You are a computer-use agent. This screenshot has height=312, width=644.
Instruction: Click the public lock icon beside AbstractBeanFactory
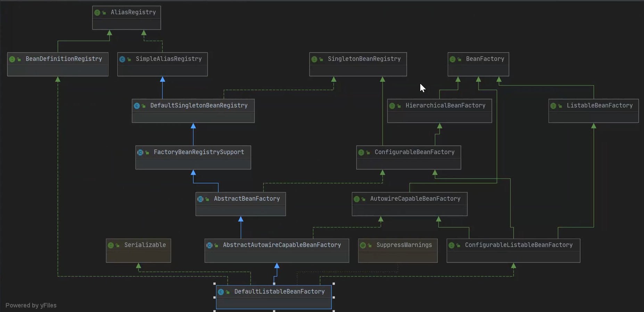(x=207, y=199)
